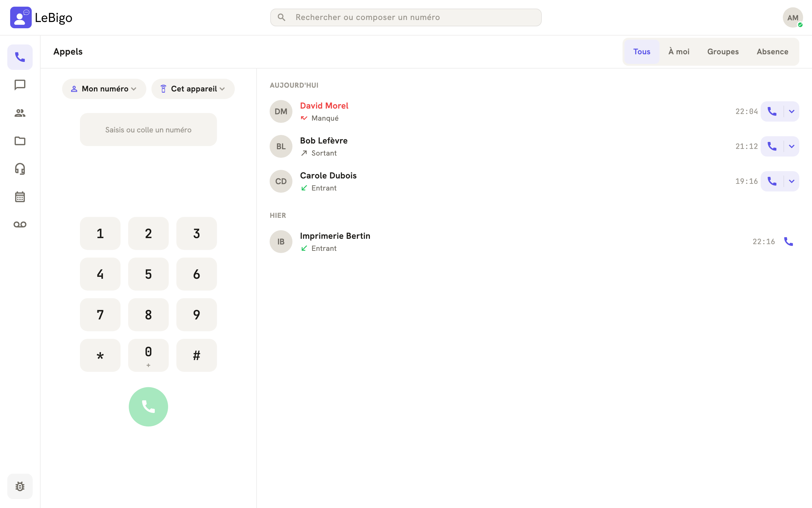This screenshot has height=508, width=812.
Task: Focus the Saisis ou colle un numéro field
Action: point(148,130)
